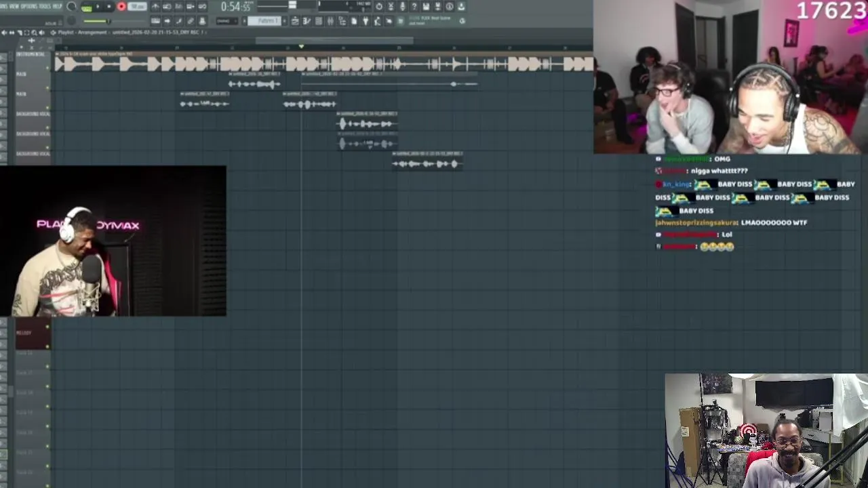Open the Browser/tree view icon
The image size is (868, 488).
pyautogui.click(x=342, y=21)
